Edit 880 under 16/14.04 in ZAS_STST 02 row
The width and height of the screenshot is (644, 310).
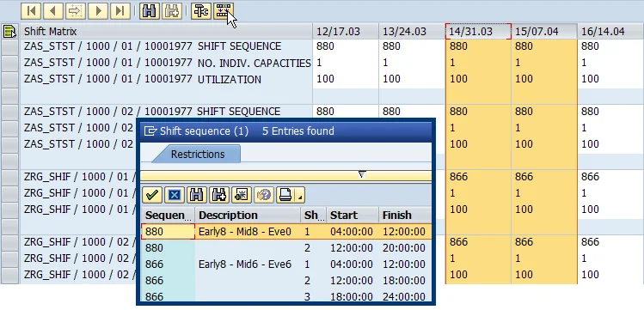point(610,112)
